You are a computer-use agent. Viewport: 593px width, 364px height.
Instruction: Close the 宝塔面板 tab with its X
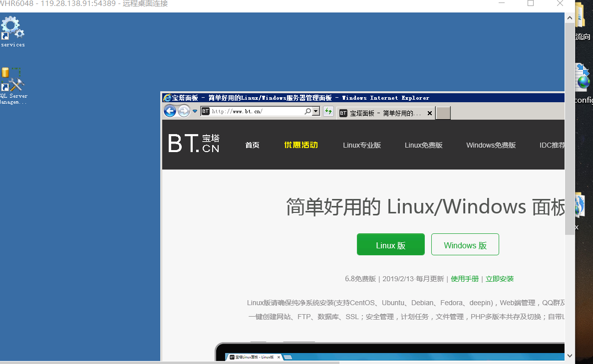coord(430,113)
